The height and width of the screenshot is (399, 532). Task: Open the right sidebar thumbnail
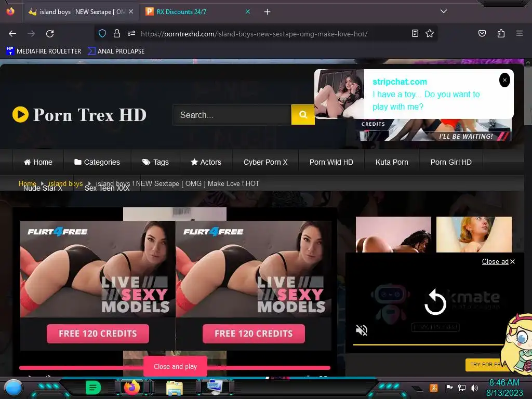point(474,234)
